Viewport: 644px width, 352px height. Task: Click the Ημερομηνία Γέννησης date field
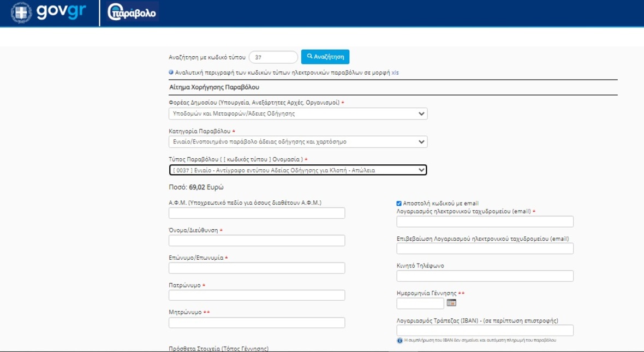coord(420,303)
